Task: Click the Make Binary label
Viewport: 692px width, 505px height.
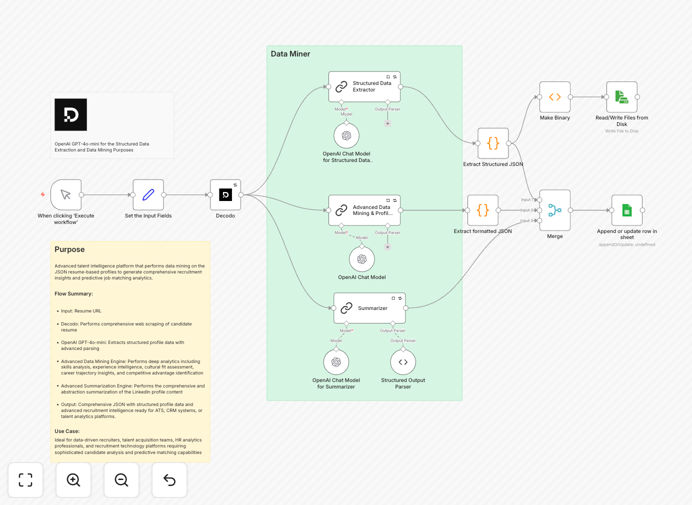Action: (x=555, y=118)
